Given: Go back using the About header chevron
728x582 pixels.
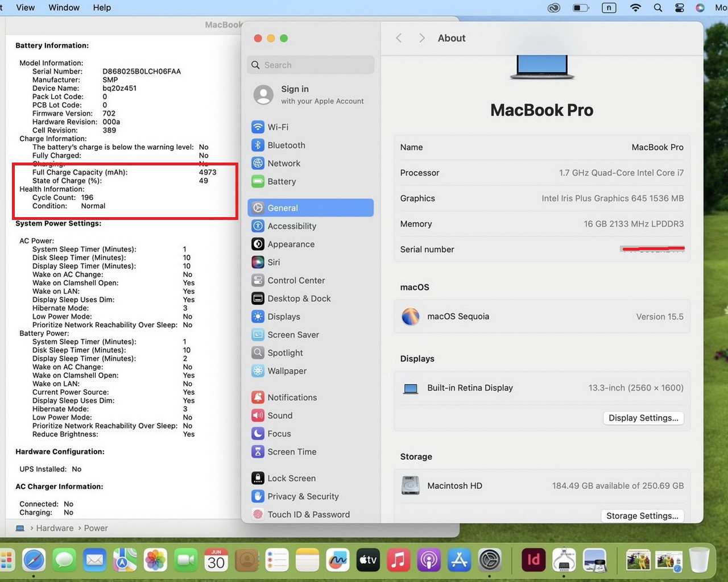Looking at the screenshot, I should 399,38.
